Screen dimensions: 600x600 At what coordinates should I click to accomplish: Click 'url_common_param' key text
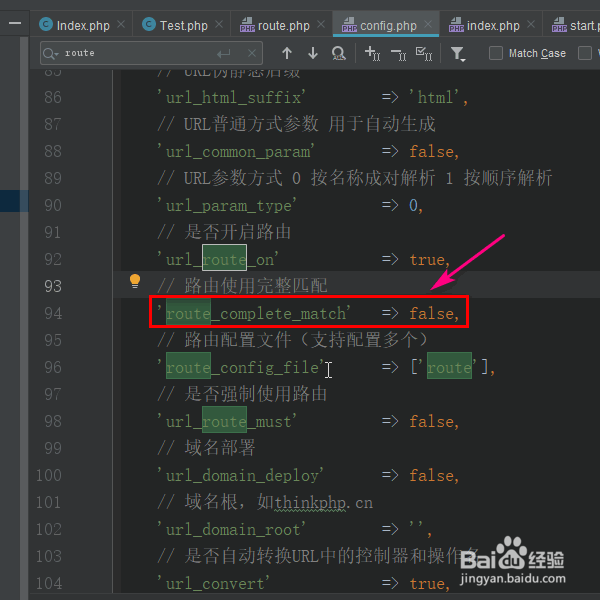[x=238, y=152]
